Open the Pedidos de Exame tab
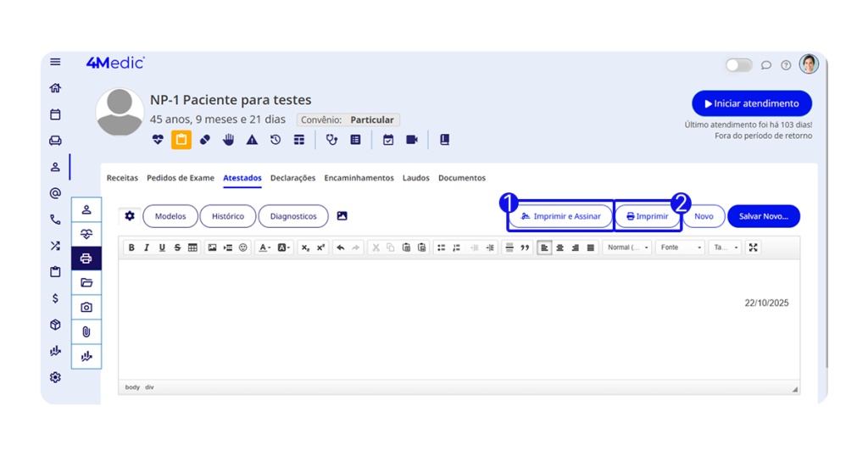This screenshot has width=868, height=456. (x=181, y=178)
